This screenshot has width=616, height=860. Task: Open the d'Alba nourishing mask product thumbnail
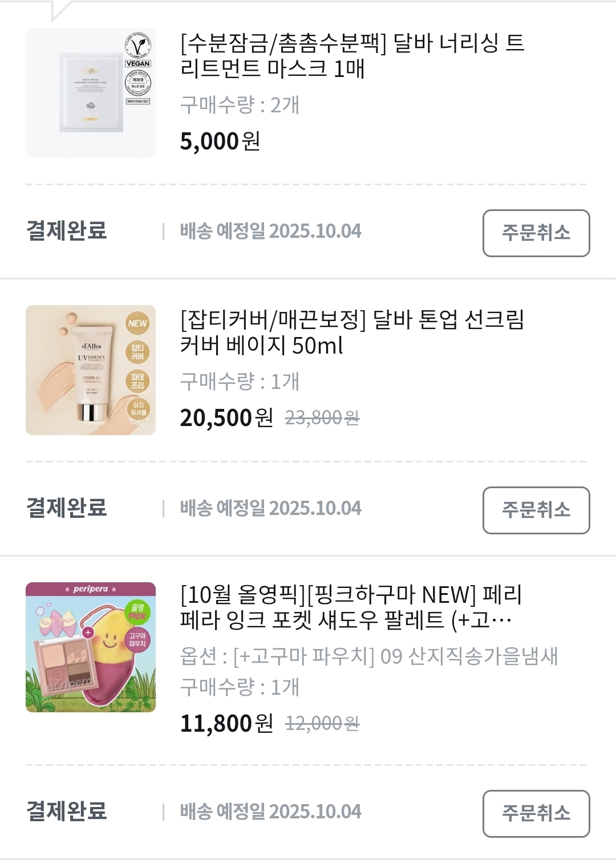91,93
